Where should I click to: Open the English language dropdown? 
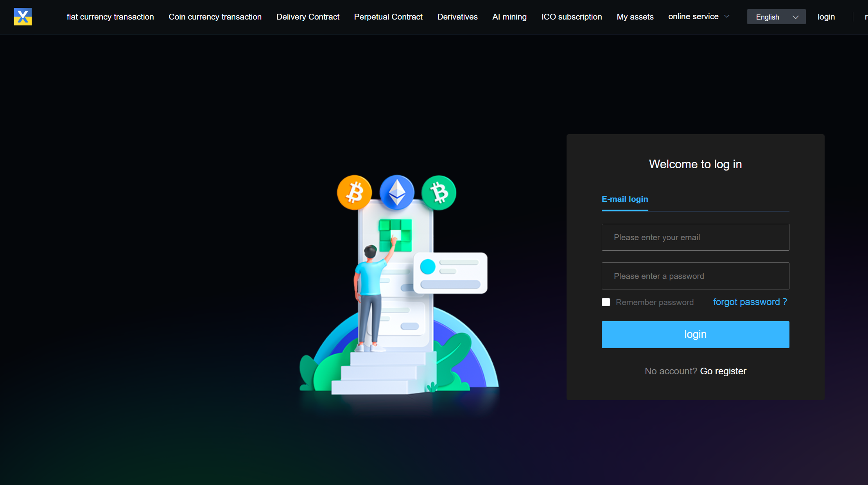click(776, 17)
